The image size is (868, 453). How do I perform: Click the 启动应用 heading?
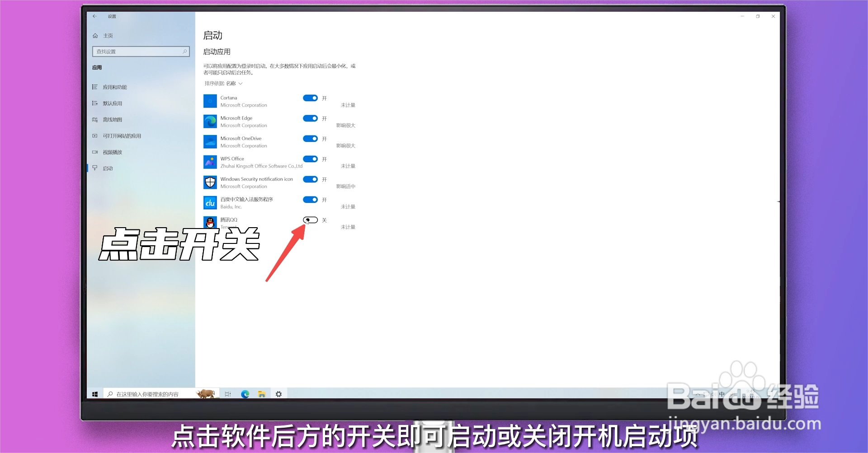[217, 52]
